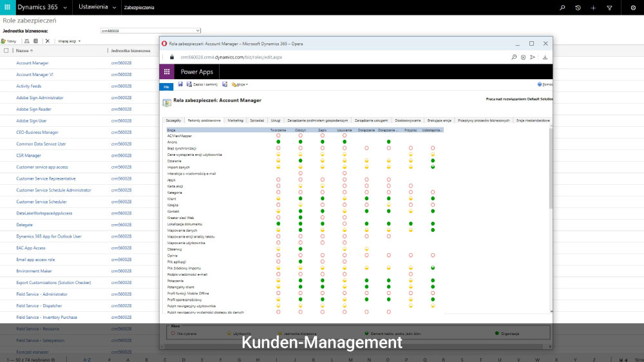Click the Power Apps waffle launcher in popup
The width and height of the screenshot is (644, 362).
pyautogui.click(x=167, y=71)
